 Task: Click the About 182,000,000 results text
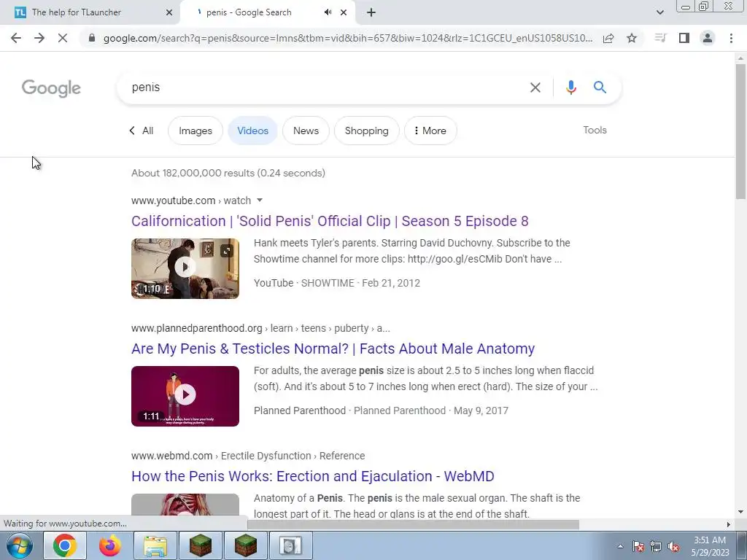click(228, 173)
